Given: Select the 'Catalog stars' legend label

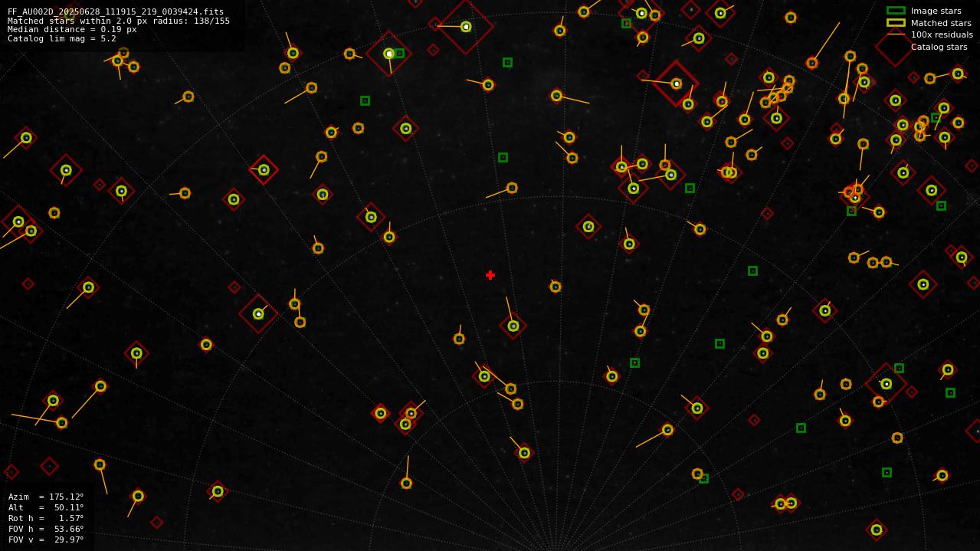Looking at the screenshot, I should point(939,47).
